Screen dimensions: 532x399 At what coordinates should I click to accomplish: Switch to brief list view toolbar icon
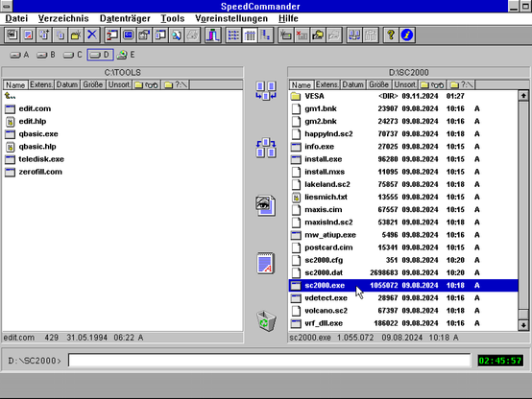[x=233, y=35]
